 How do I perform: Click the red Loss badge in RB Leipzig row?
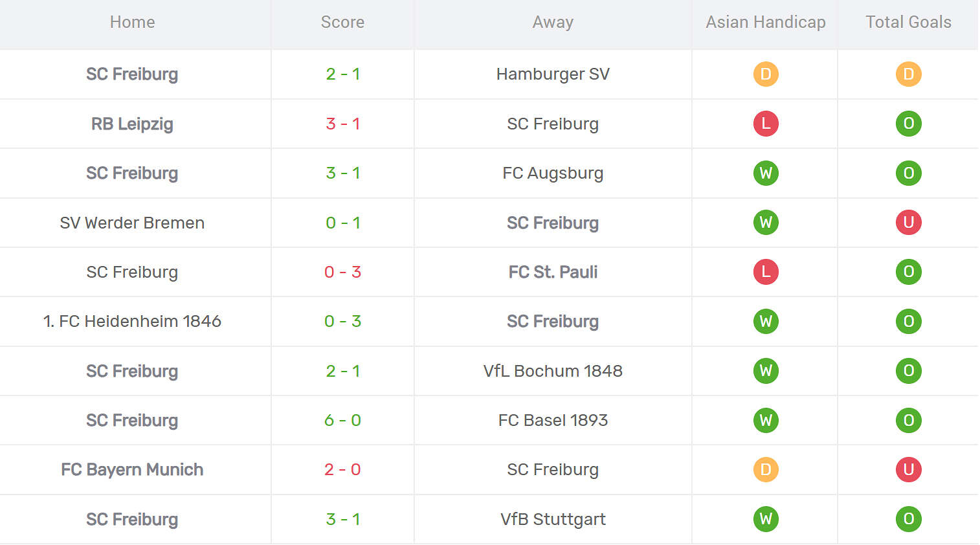click(x=766, y=124)
